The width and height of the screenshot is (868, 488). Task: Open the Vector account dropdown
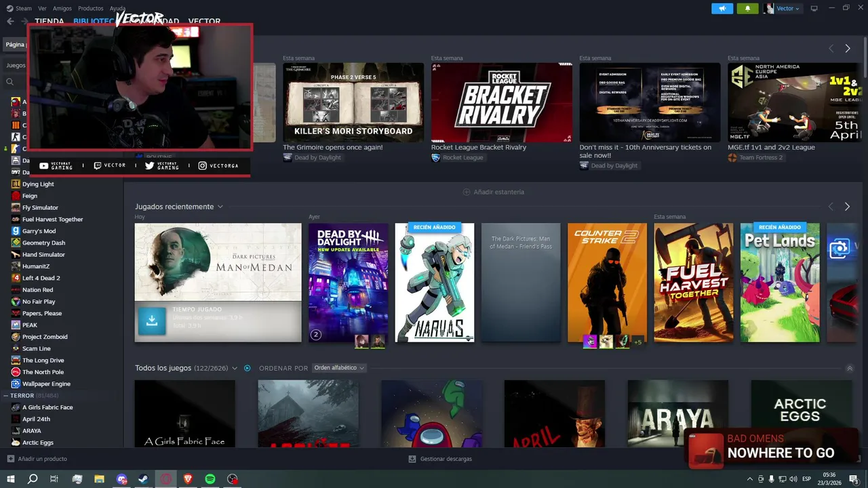click(x=782, y=8)
